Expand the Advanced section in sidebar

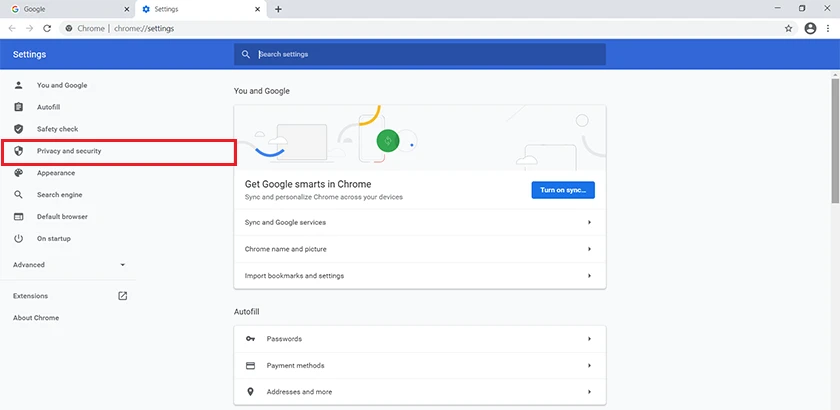click(68, 265)
